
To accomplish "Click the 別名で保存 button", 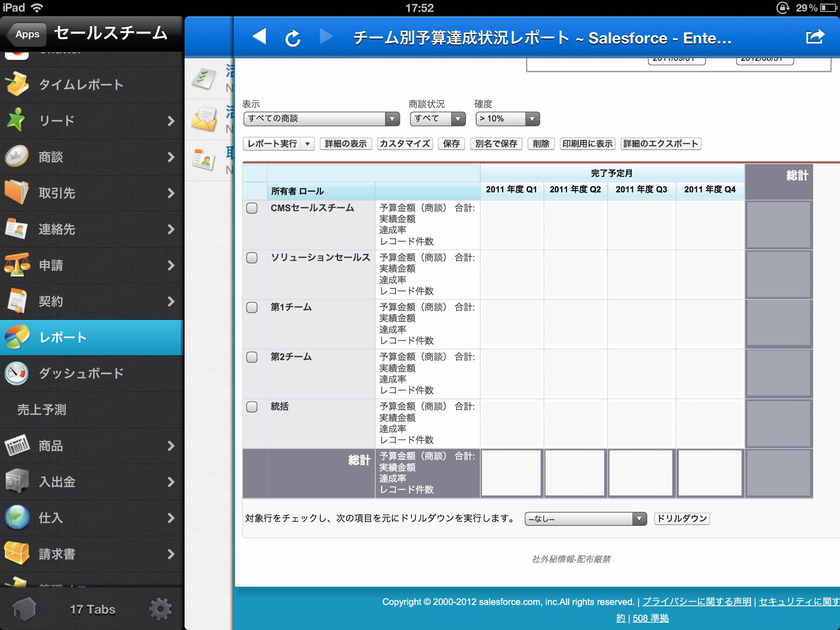I will pos(496,144).
